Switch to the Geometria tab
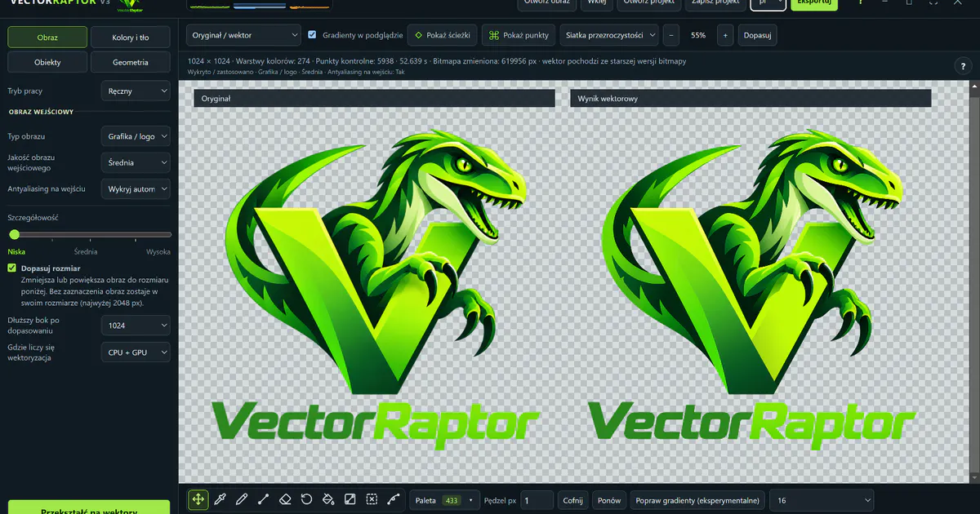980x514 pixels. (131, 62)
